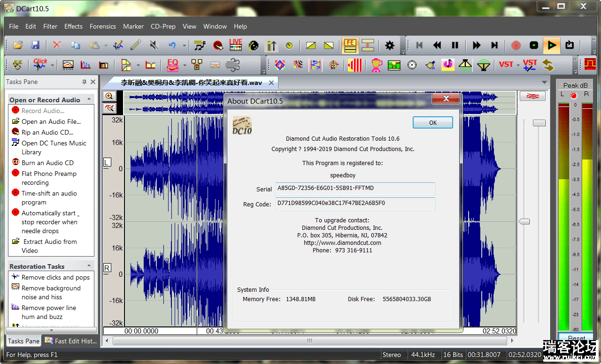The height and width of the screenshot is (364, 601).
Task: Click the wind noise filter icon
Action: [x=233, y=65]
